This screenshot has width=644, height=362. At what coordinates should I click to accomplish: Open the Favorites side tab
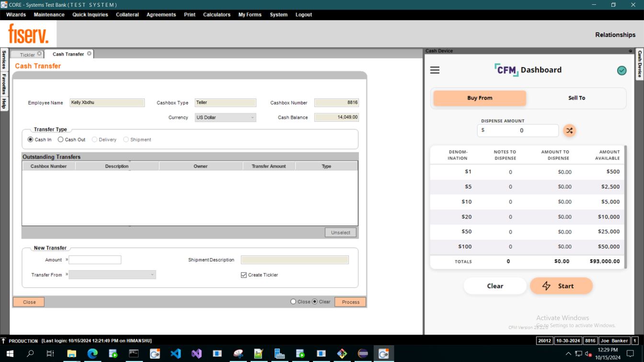point(4,84)
